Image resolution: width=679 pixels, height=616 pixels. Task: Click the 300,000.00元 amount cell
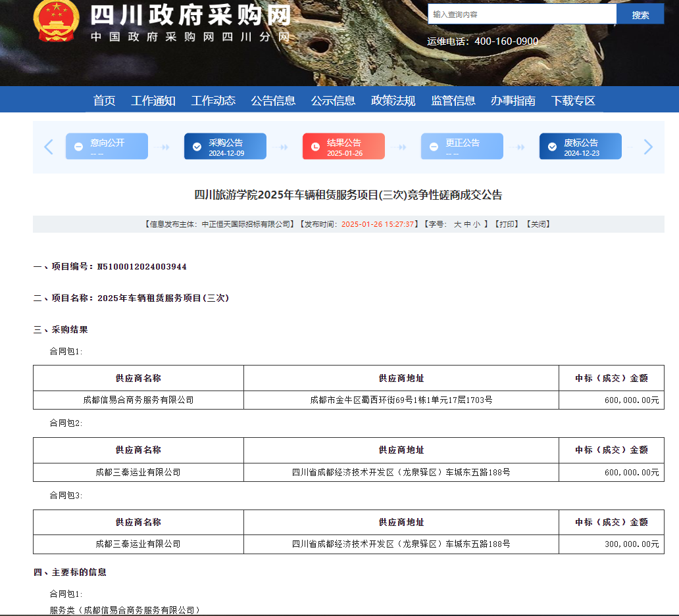(x=611, y=544)
